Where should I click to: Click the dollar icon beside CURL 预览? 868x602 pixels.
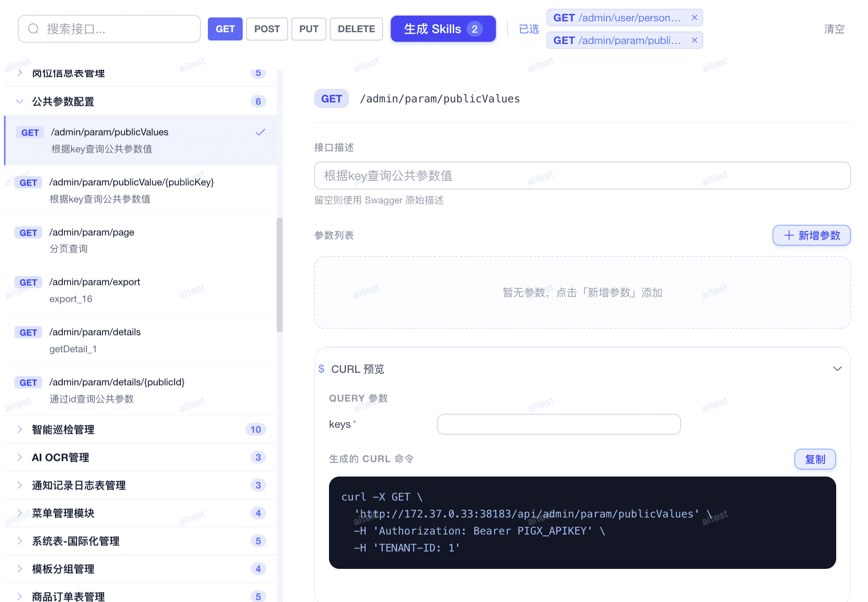tap(322, 369)
